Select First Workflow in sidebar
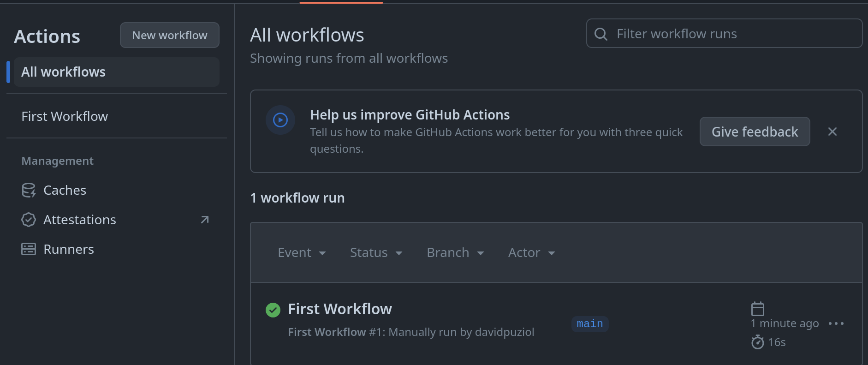 tap(65, 116)
